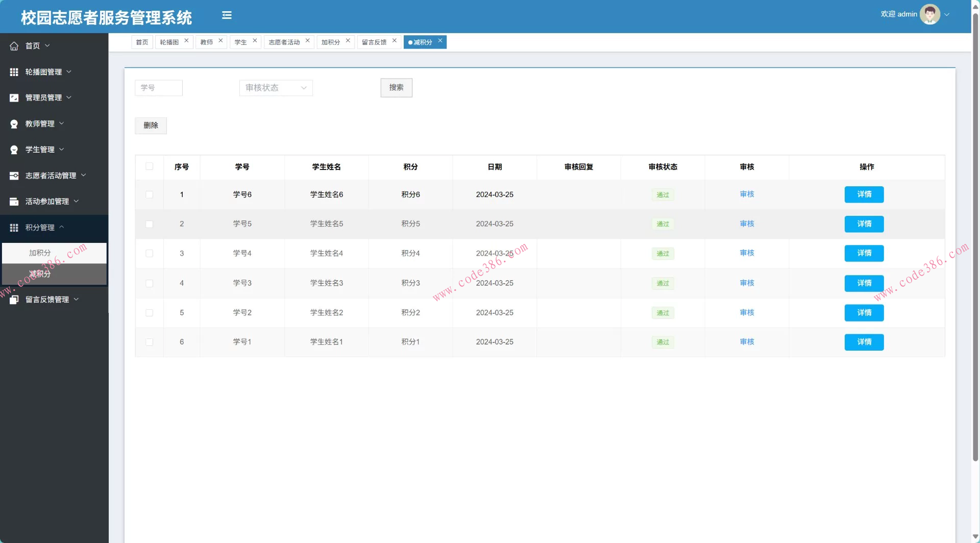Click the carousel management grid icon

(x=14, y=72)
